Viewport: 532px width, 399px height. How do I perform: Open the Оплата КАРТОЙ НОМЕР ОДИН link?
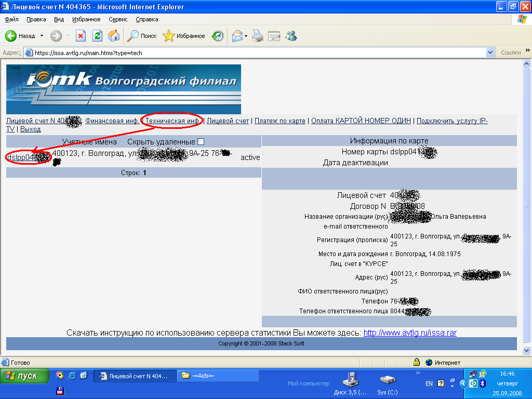click(361, 121)
